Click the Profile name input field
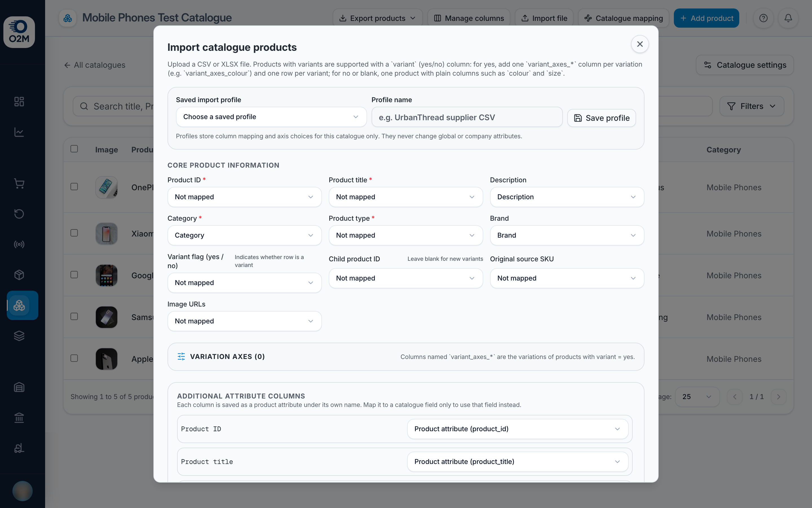 [467, 117]
